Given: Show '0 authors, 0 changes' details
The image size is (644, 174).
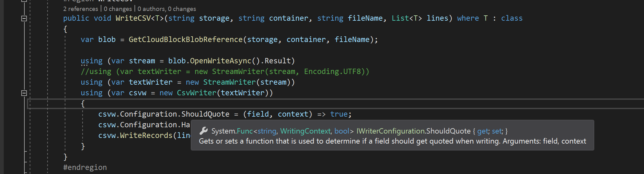Looking at the screenshot, I should 167,9.
